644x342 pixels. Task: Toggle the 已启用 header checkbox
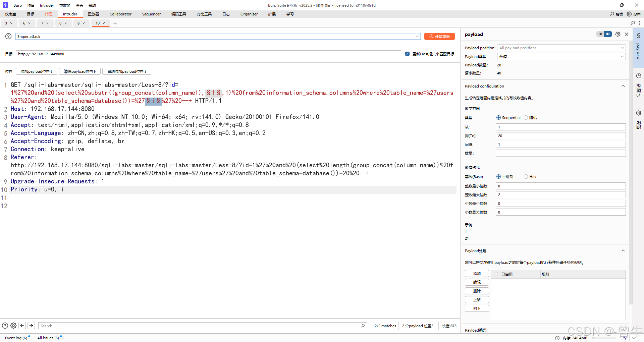pos(496,274)
